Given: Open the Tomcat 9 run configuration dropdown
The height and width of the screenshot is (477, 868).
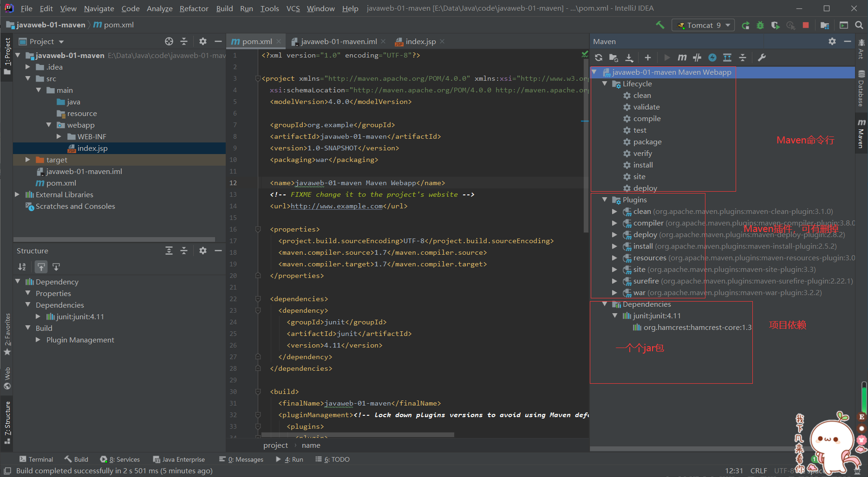Looking at the screenshot, I should point(703,25).
